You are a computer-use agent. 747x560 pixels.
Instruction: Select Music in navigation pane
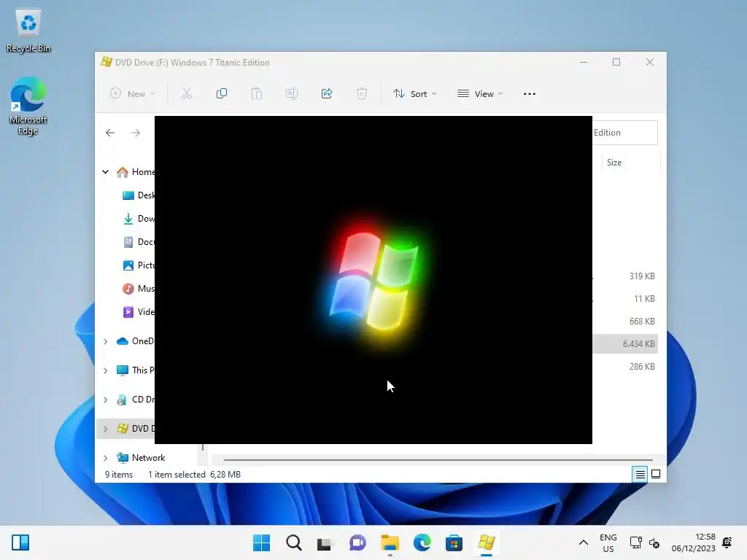138,289
